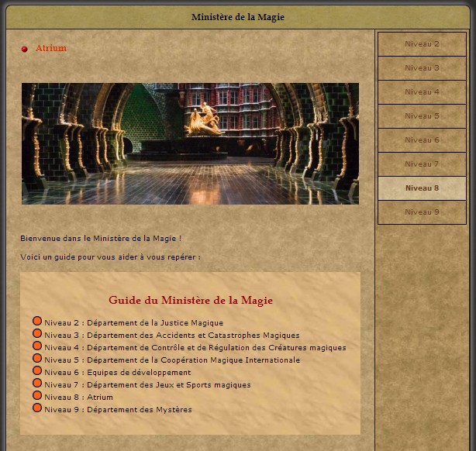Switch to Niveau 4 tab

coord(422,92)
